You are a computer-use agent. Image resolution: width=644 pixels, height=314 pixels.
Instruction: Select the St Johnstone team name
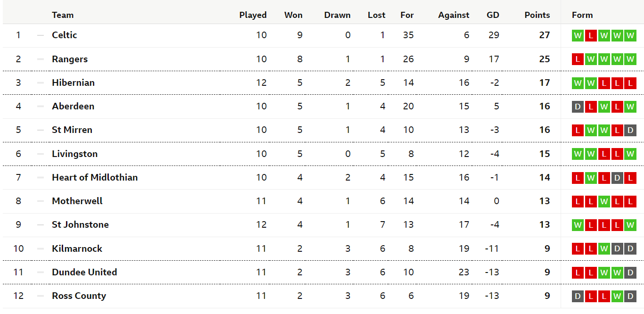(80, 224)
